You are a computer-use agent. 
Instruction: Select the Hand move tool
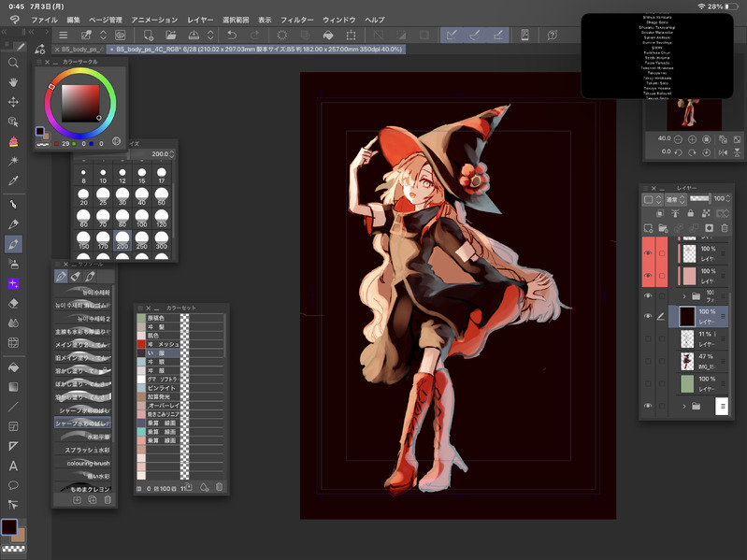[x=13, y=82]
